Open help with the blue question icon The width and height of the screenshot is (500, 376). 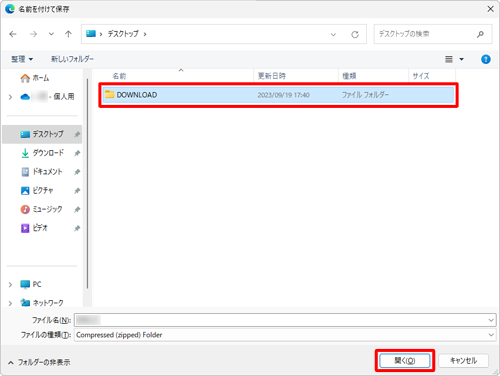486,59
